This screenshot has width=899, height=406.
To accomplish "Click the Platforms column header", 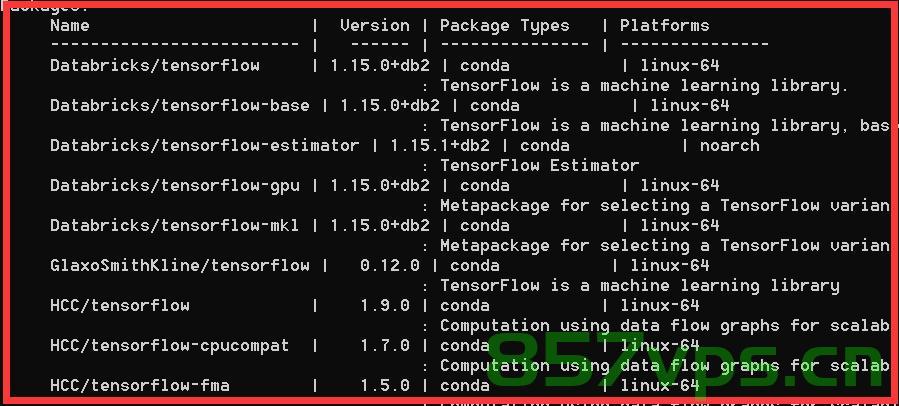I will 665,26.
